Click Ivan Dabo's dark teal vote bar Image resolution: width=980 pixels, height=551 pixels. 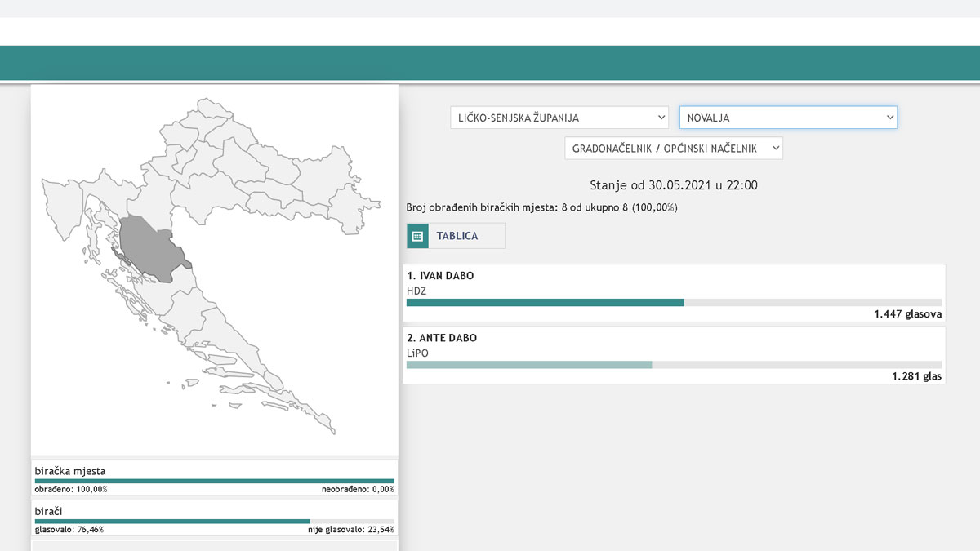click(545, 303)
